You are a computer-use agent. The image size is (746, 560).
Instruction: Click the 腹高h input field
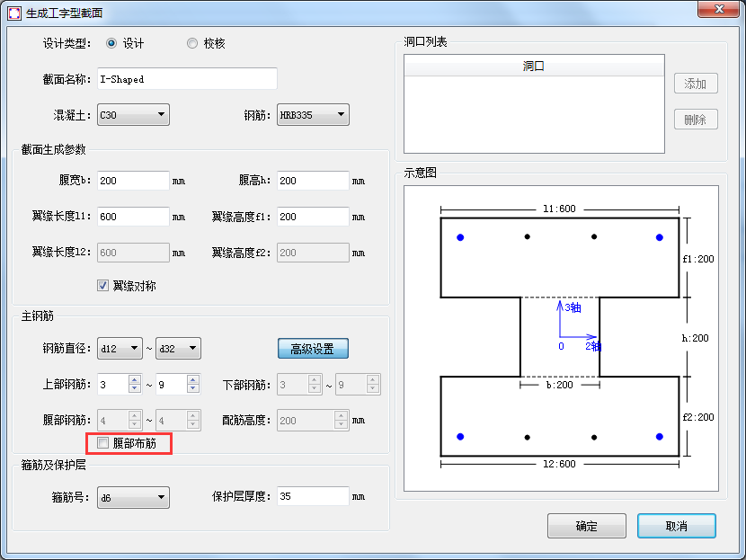(313, 181)
